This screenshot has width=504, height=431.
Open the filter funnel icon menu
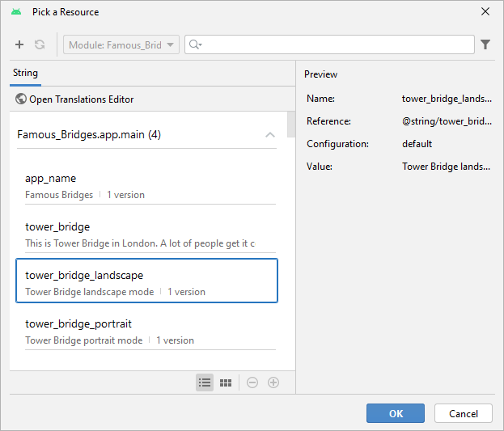click(485, 44)
